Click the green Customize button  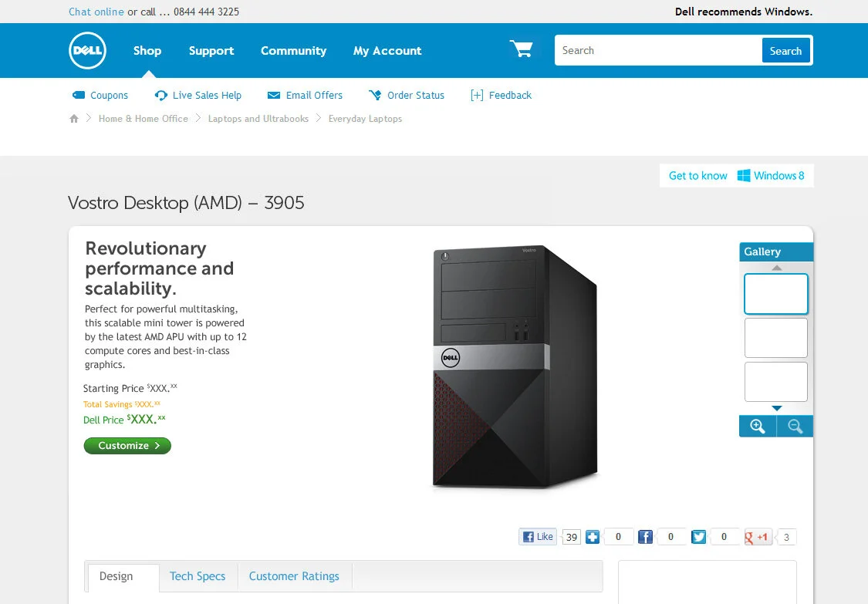click(x=127, y=446)
